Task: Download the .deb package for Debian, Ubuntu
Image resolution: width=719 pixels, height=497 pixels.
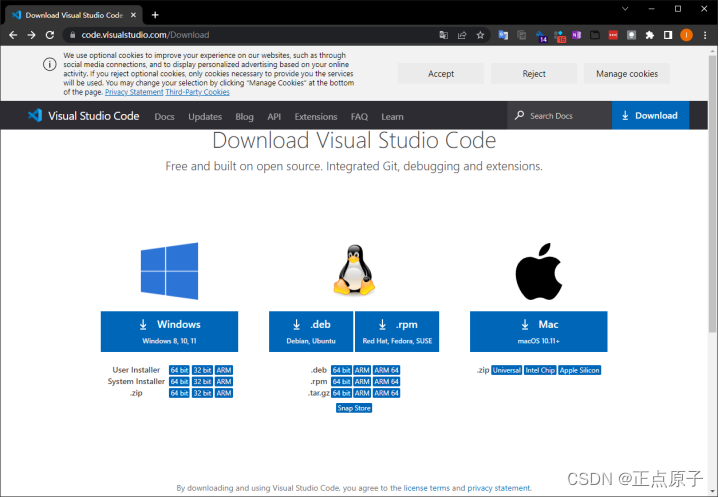Action: tap(311, 331)
